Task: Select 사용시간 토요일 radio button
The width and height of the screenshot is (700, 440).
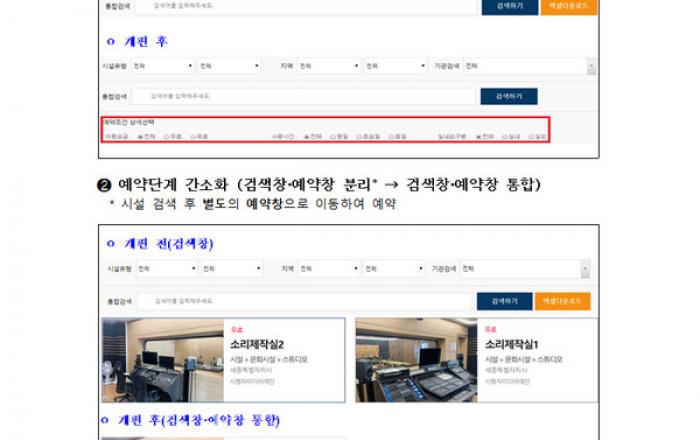Action: pos(359,137)
